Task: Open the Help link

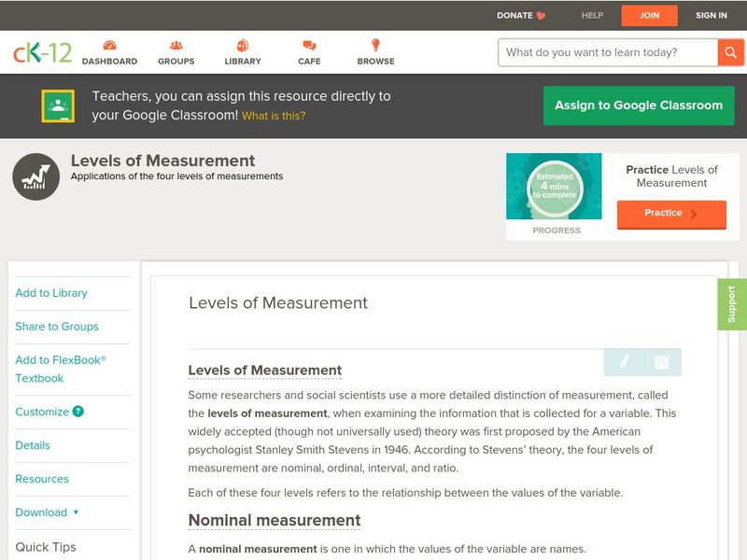Action: [592, 15]
